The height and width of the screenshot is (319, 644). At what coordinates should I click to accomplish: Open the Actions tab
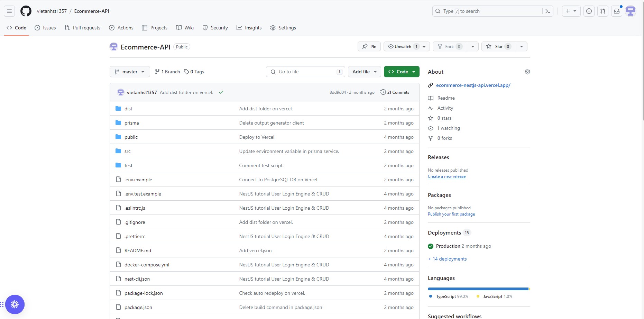[121, 28]
